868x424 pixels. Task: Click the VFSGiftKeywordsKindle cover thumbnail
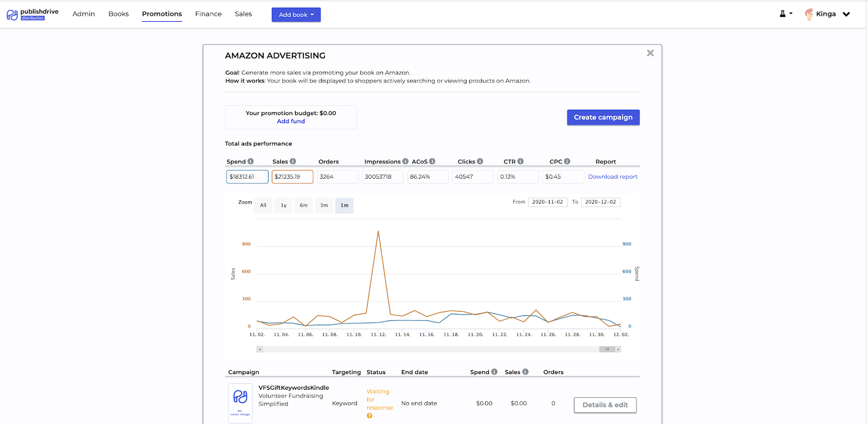[240, 403]
